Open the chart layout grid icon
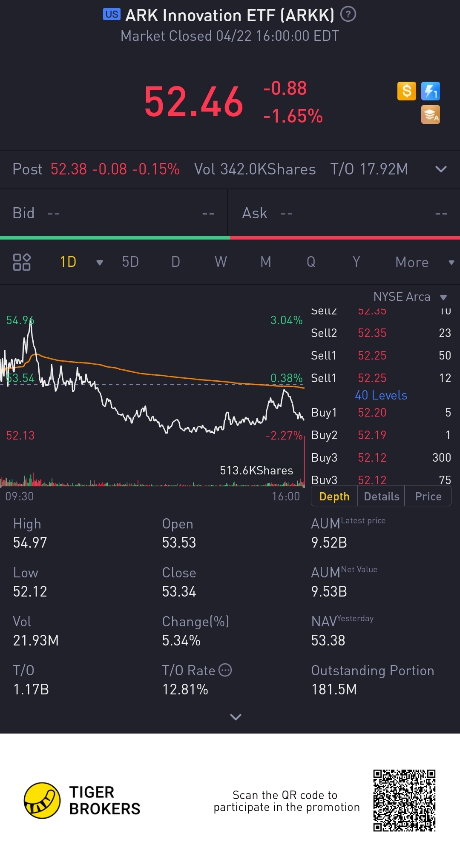The image size is (460, 868). [22, 262]
